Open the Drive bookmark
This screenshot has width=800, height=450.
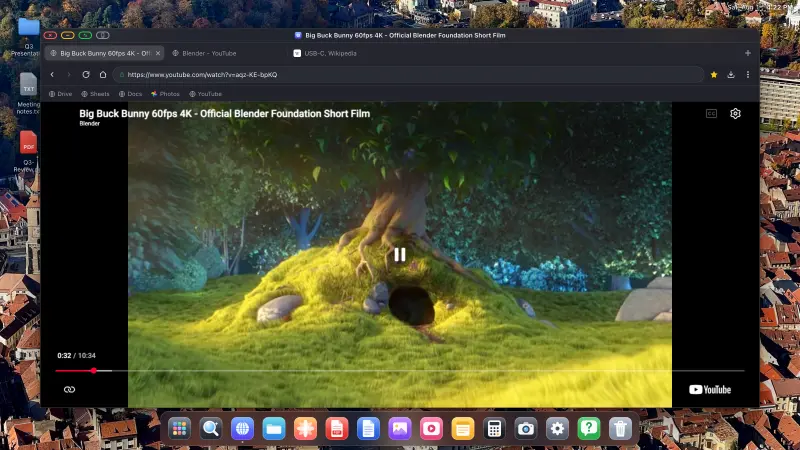(x=60, y=94)
